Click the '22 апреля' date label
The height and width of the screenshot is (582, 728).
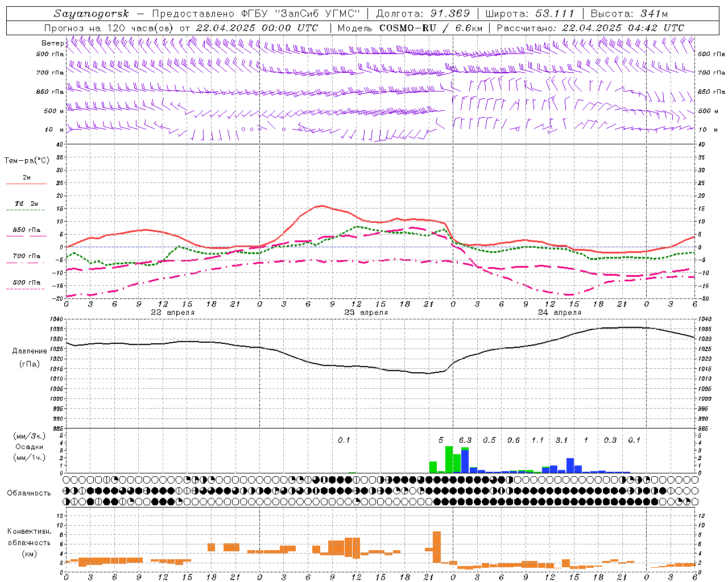(173, 313)
